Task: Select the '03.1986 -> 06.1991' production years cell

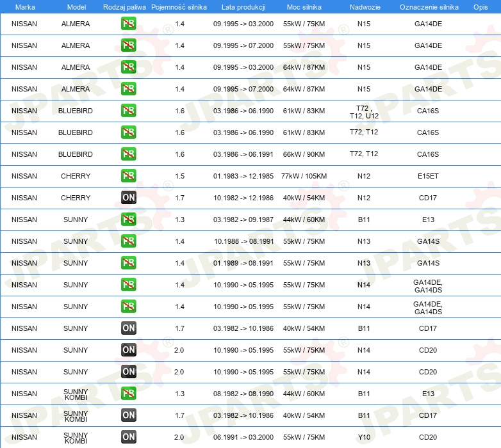Action: pyautogui.click(x=243, y=154)
